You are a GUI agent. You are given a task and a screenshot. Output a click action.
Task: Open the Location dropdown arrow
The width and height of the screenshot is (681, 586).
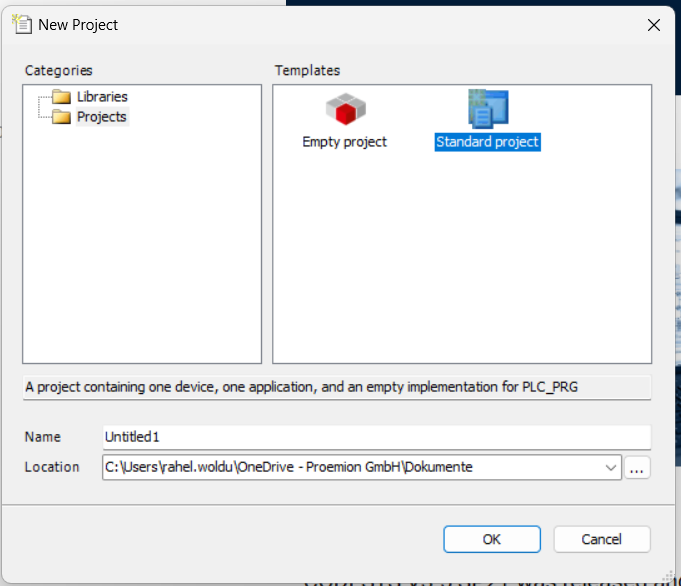611,467
